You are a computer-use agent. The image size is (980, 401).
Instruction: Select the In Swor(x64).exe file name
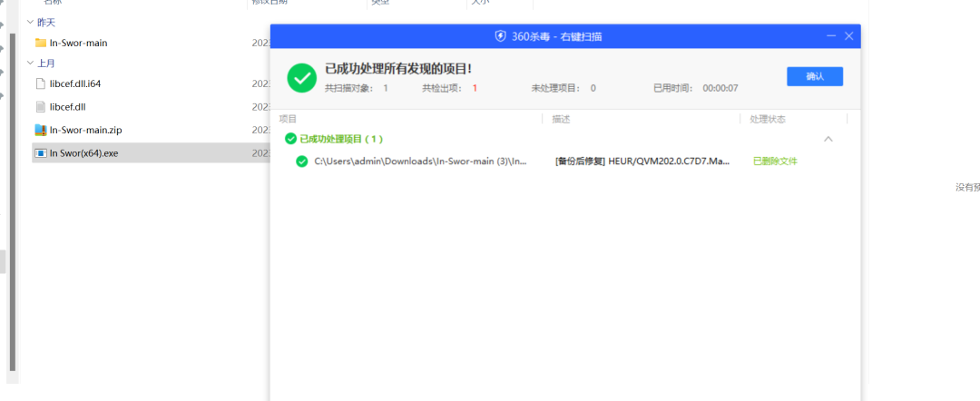(x=83, y=153)
